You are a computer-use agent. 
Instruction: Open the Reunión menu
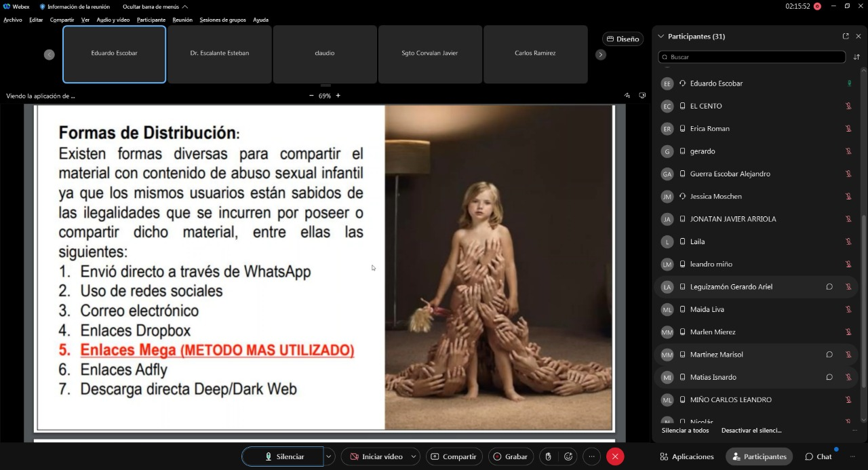(x=182, y=20)
